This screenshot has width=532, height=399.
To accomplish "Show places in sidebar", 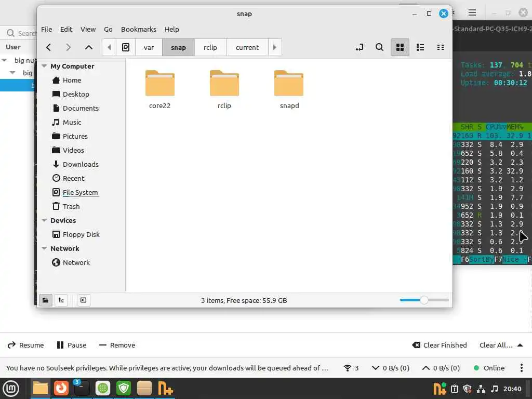I will (x=46, y=300).
